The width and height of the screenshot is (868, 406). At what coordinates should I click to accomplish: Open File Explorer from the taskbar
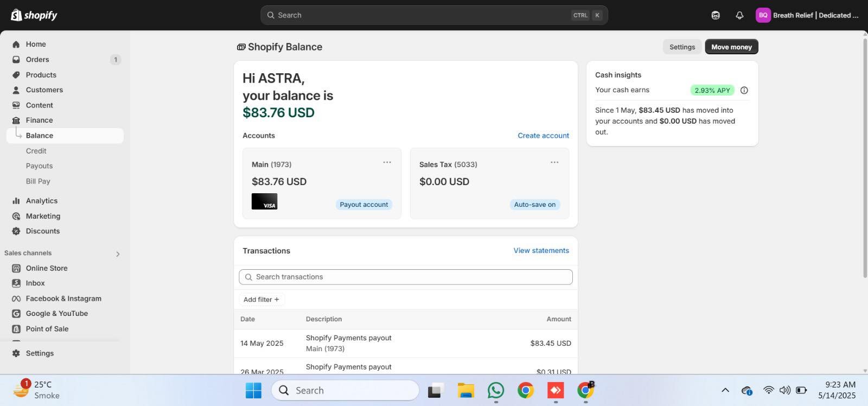466,390
